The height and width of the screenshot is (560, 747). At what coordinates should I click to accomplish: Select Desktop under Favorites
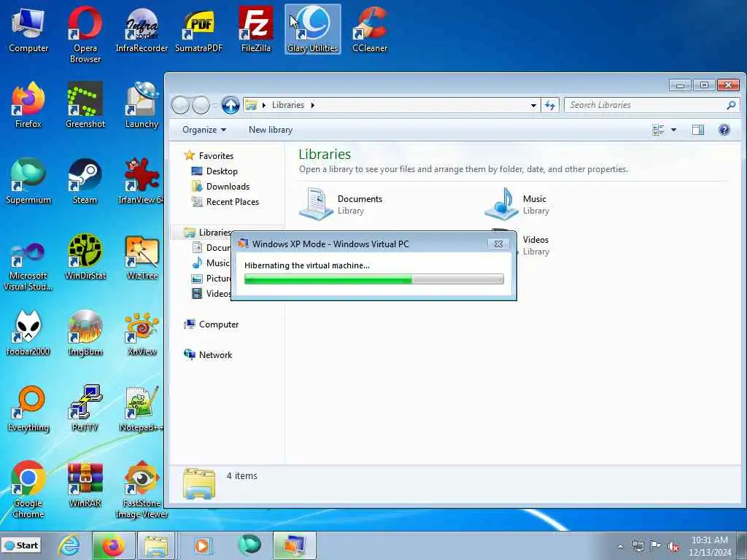pos(214,171)
